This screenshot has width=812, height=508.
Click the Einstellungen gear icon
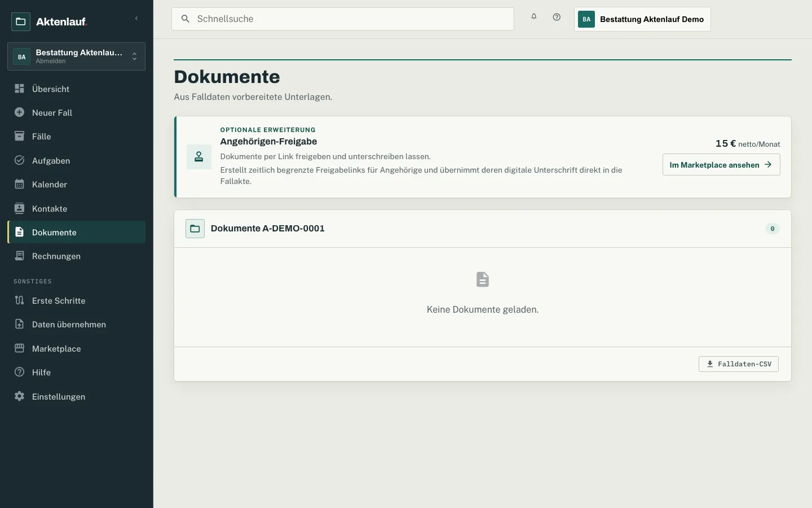click(19, 396)
